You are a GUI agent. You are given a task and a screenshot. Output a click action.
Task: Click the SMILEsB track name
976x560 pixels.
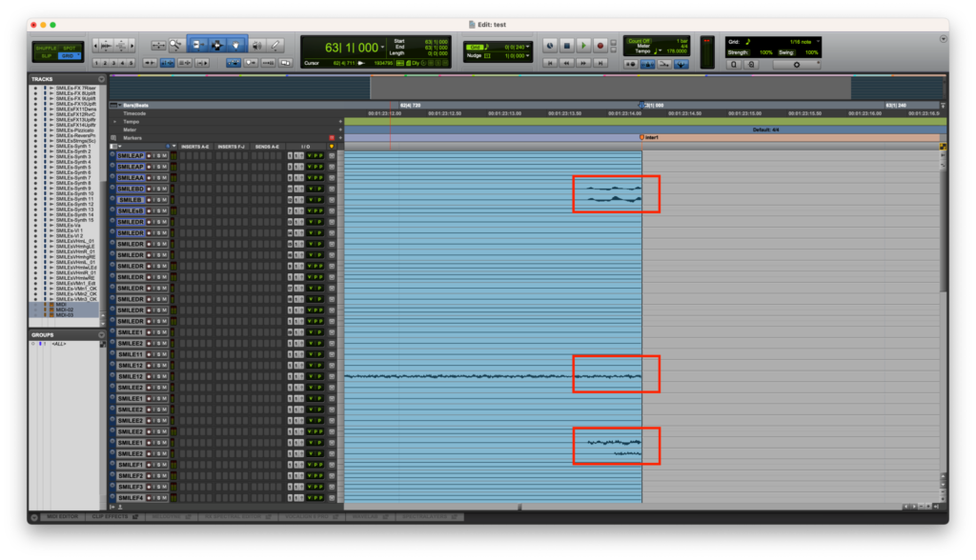tap(131, 210)
